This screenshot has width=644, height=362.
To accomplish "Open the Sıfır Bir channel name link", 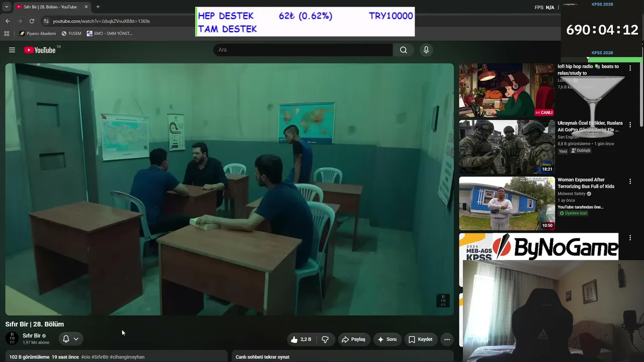I will click(32, 336).
